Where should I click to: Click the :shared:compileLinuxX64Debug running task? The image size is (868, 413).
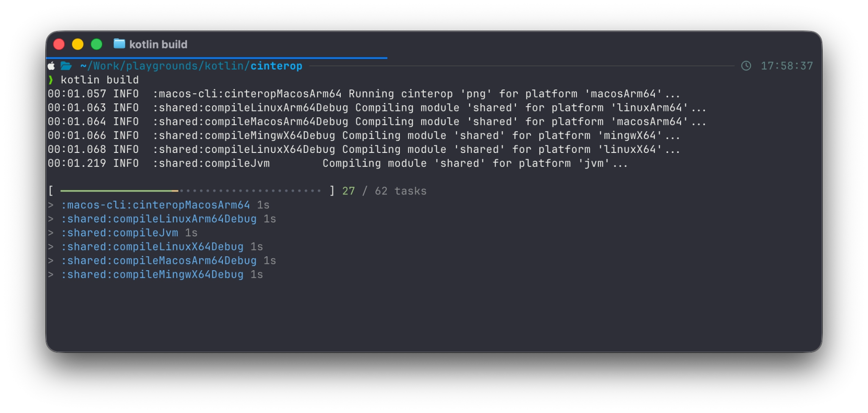pyautogui.click(x=153, y=247)
